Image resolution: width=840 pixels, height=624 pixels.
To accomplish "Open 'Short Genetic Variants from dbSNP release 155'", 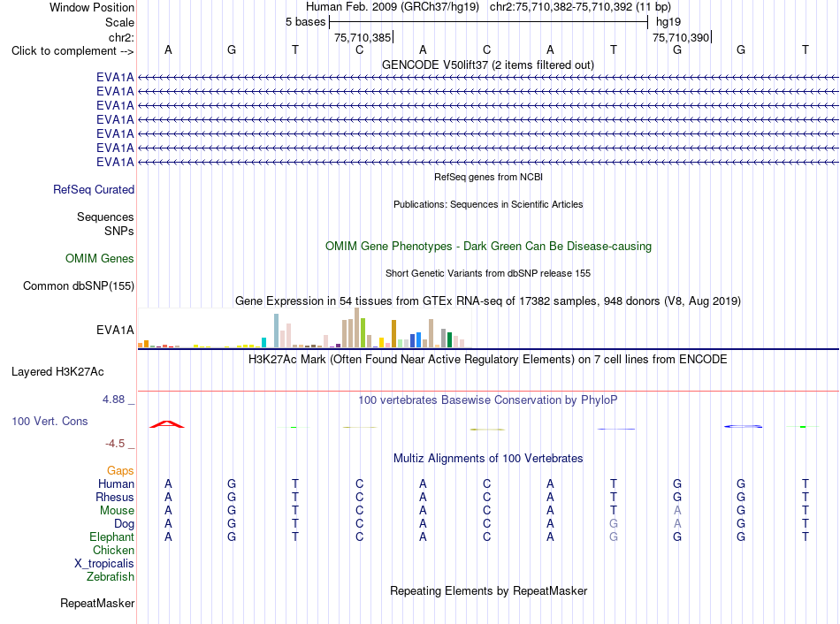I will coord(488,273).
